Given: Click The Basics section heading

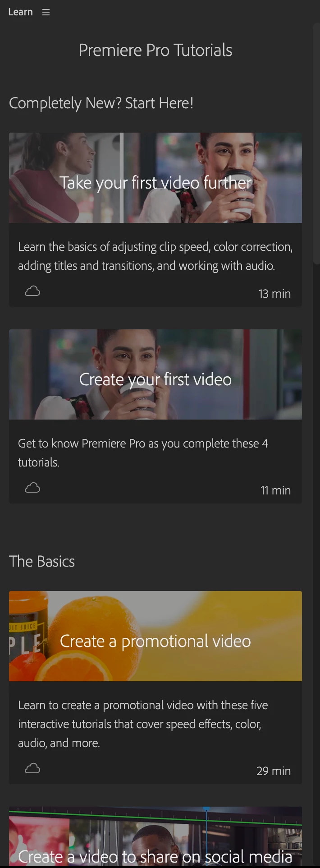Looking at the screenshot, I should coord(42,562).
